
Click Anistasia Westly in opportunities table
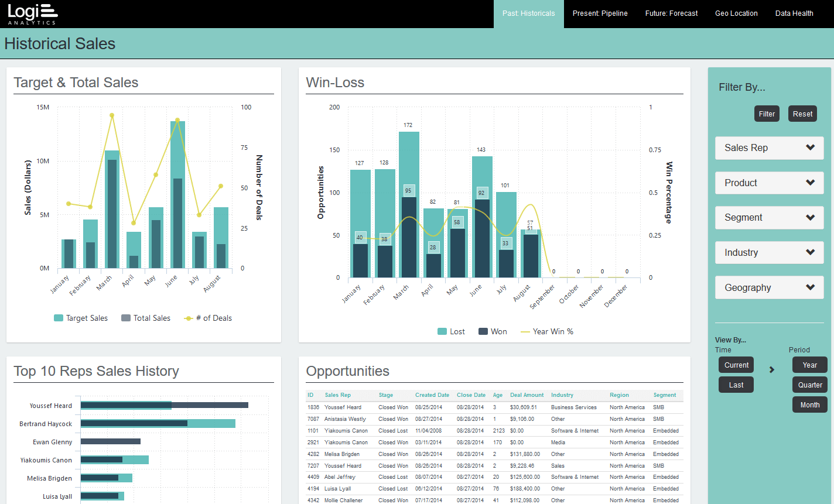346,419
